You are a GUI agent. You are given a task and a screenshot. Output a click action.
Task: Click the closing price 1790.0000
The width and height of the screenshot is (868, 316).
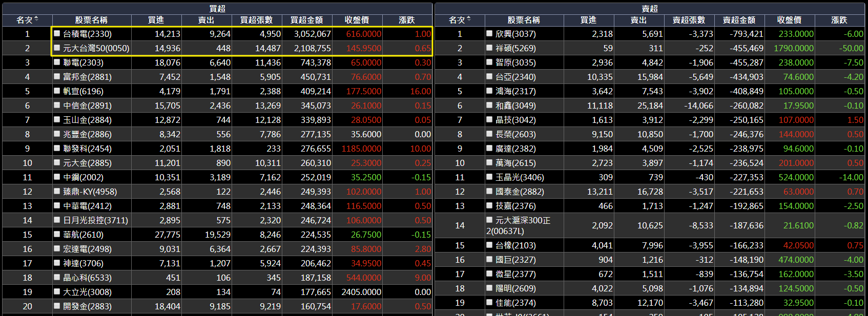(x=794, y=48)
